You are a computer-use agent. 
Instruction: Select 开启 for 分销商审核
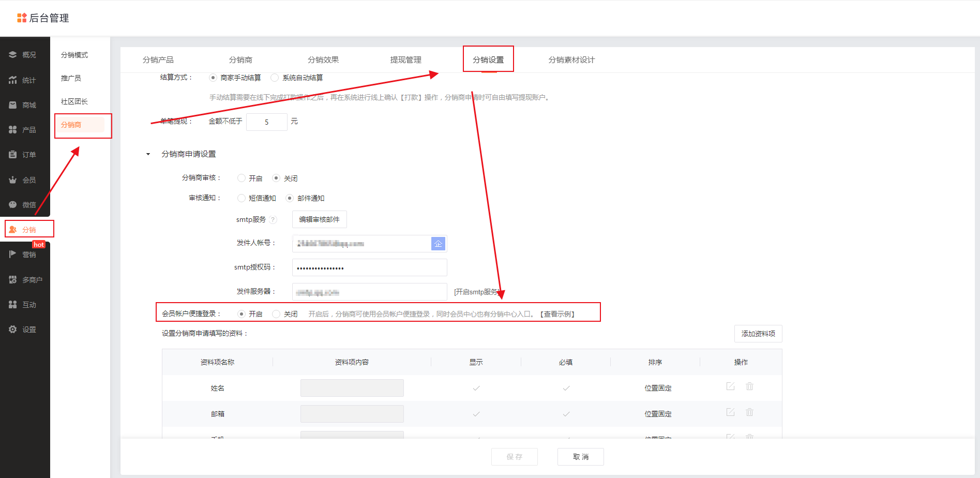click(241, 178)
